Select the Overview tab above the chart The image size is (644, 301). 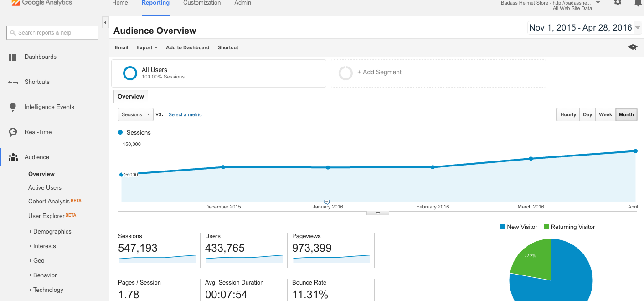click(x=131, y=97)
